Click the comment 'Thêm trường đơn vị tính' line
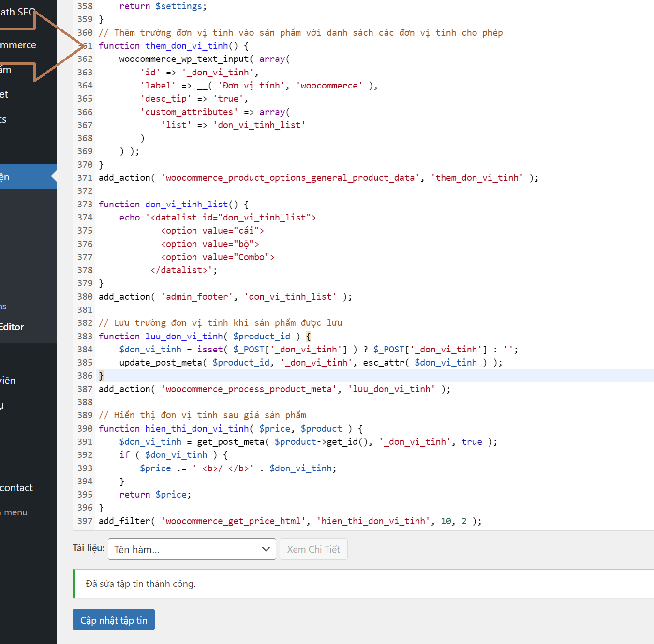The image size is (654, 644). click(300, 32)
